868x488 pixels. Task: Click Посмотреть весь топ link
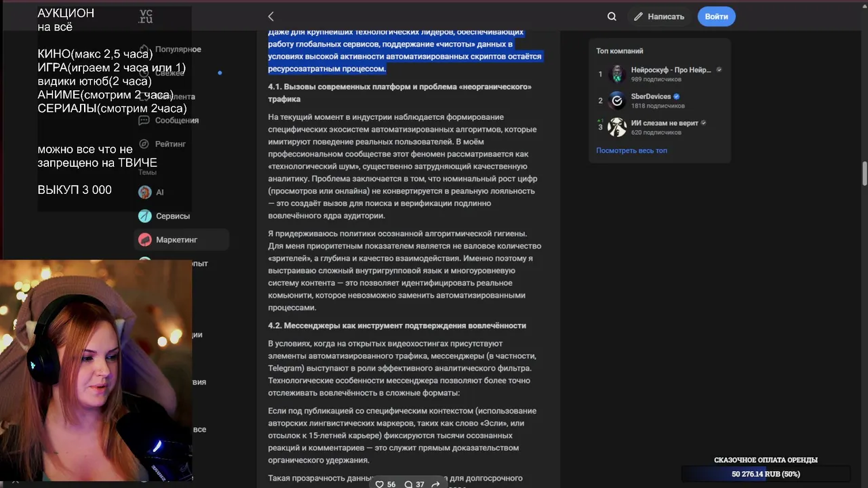[631, 150]
